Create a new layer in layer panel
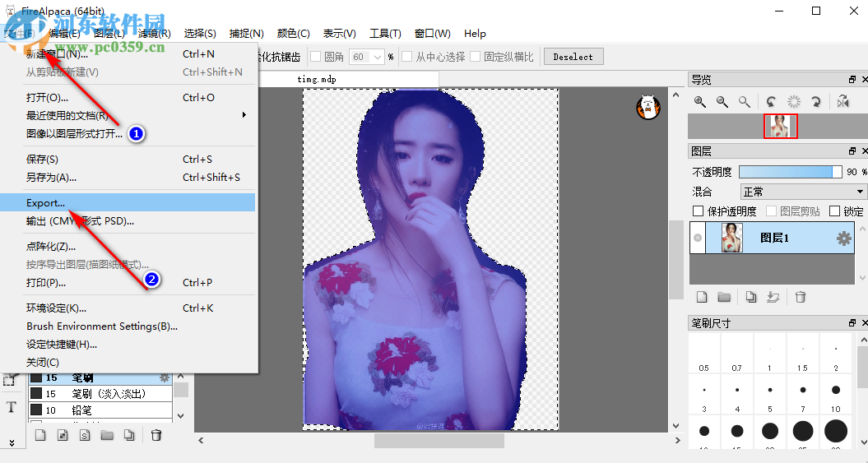This screenshot has width=868, height=463. coord(702,297)
